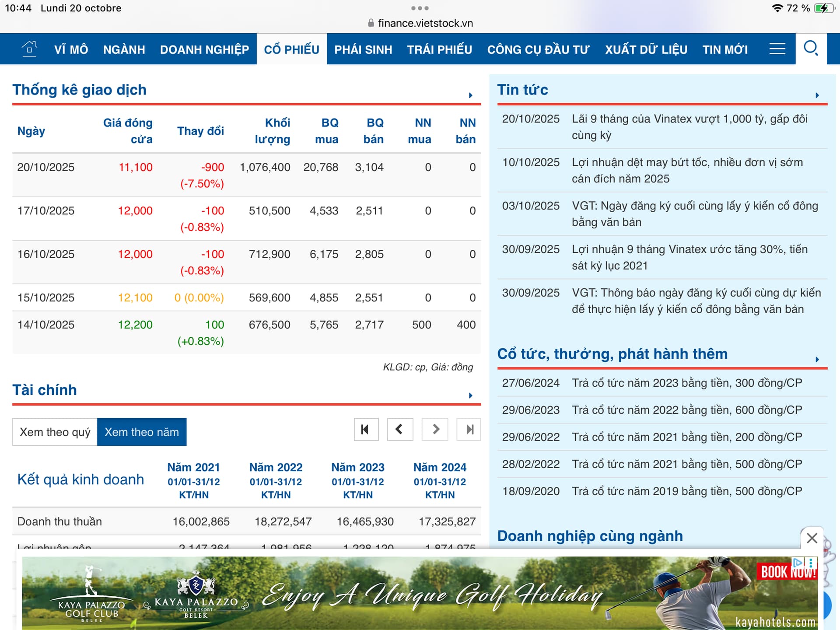Jump to first financial period
This screenshot has height=630, width=840.
pos(366,429)
